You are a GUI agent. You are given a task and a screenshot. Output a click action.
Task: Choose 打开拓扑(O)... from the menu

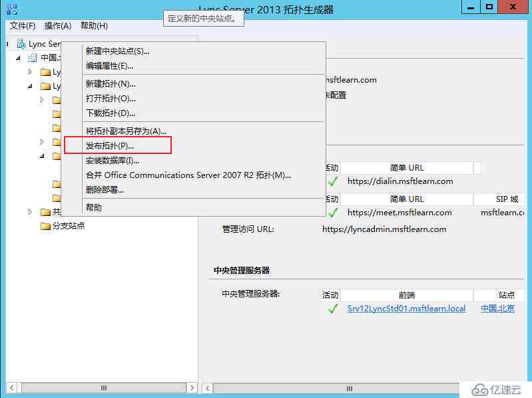pos(111,99)
